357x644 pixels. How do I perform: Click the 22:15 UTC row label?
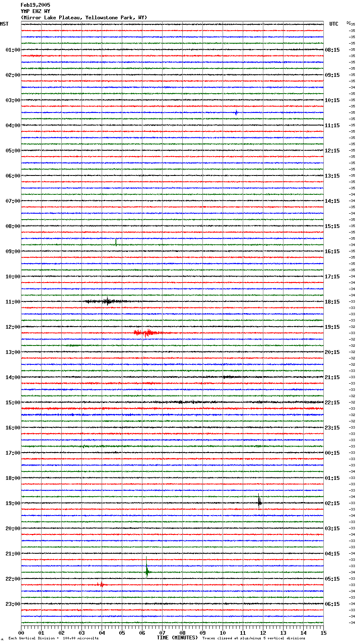[332, 403]
